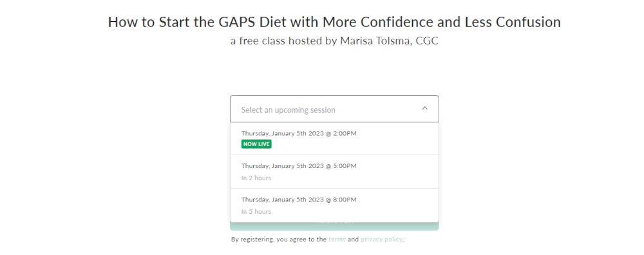Click the 'a free class hosted by' subtitle
This screenshot has width=644, height=255.
pyautogui.click(x=283, y=41)
